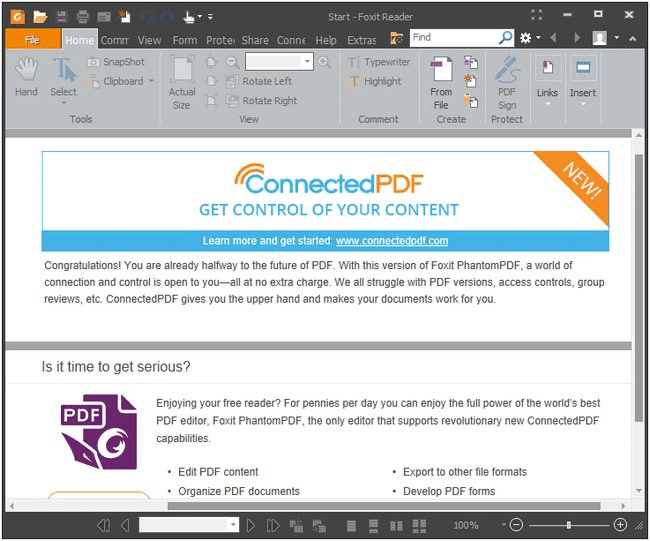Activate the Typewriter comment tool

coord(379,62)
